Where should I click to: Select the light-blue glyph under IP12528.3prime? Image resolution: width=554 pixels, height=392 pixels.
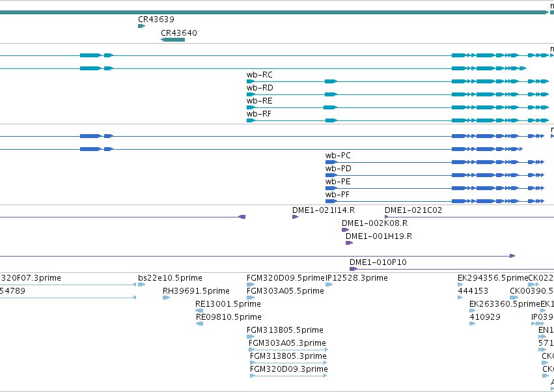(329, 285)
